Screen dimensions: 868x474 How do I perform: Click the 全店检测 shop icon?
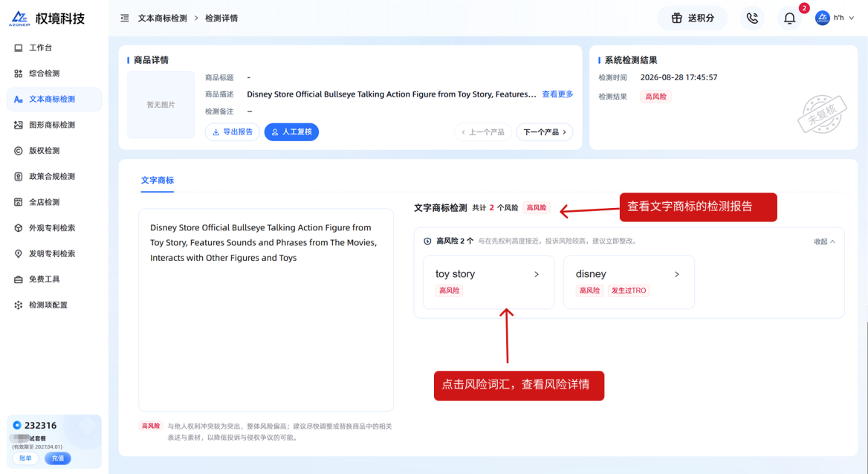(x=19, y=202)
